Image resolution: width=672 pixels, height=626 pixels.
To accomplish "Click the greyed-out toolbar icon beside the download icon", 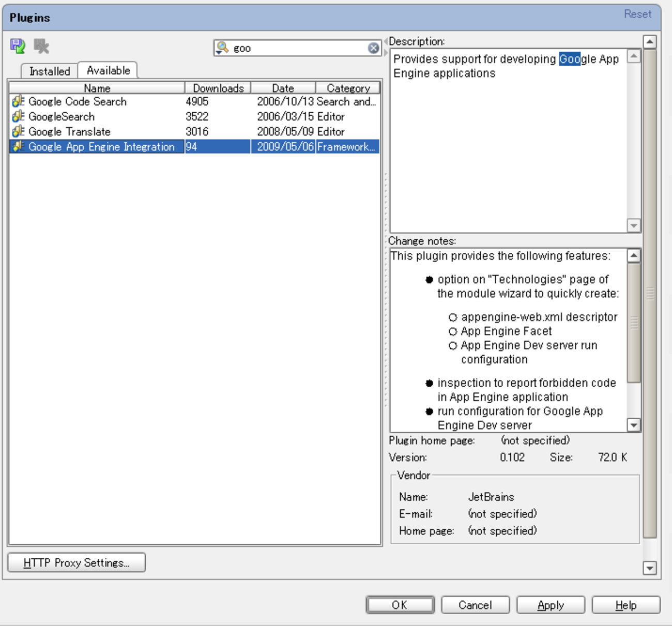I will coord(41,46).
